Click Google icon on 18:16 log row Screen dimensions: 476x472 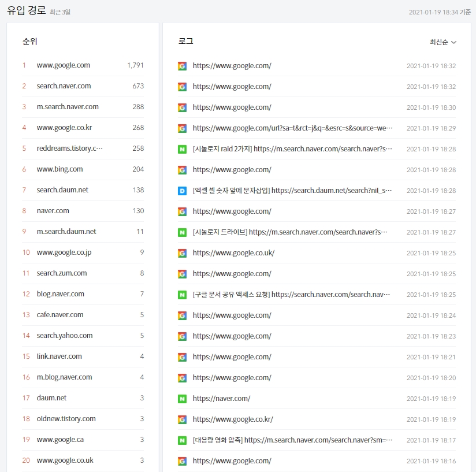point(182,461)
